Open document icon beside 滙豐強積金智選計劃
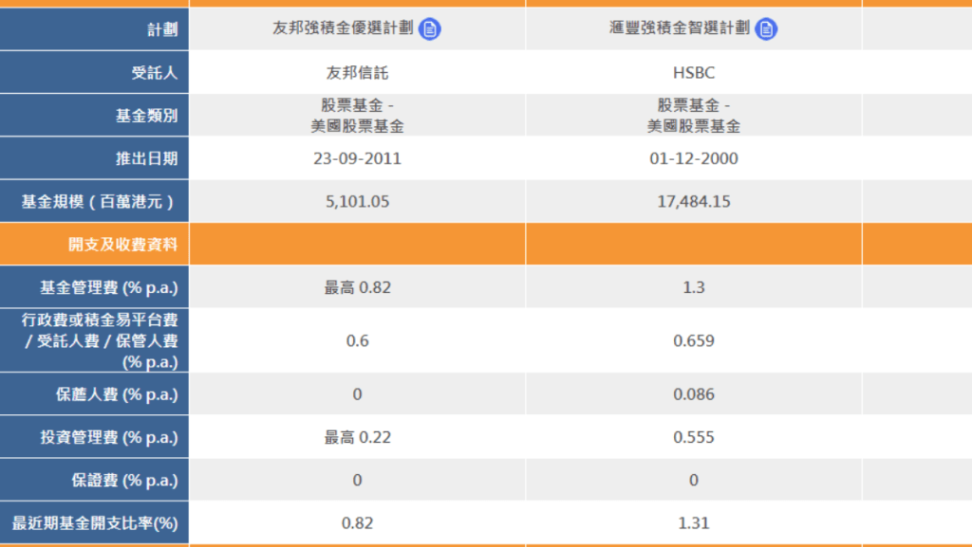This screenshot has width=972, height=547. [x=766, y=29]
